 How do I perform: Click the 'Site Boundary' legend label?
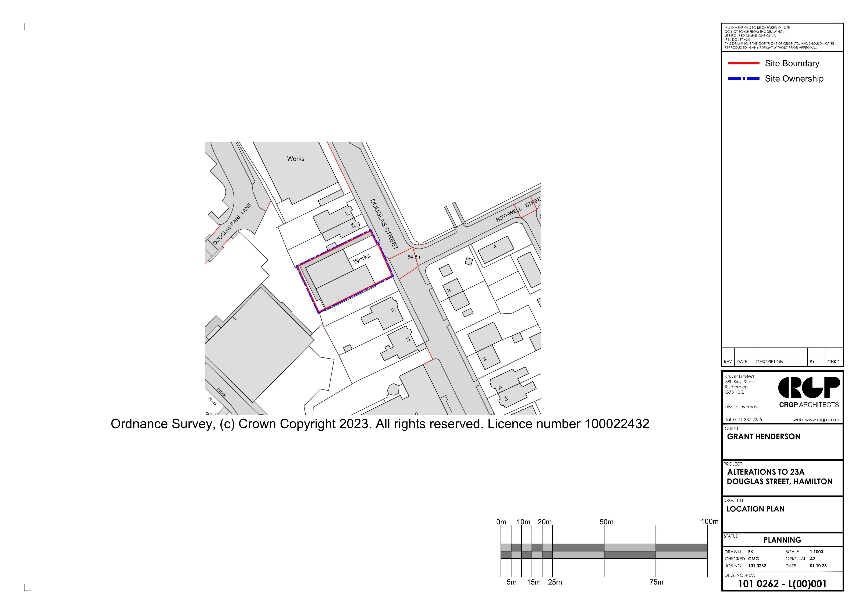792,64
